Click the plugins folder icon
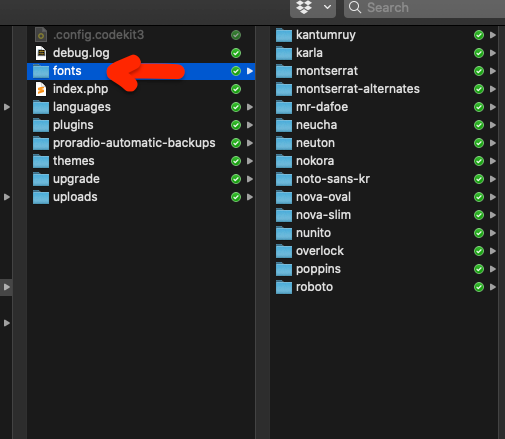This screenshot has height=439, width=505. 41,125
